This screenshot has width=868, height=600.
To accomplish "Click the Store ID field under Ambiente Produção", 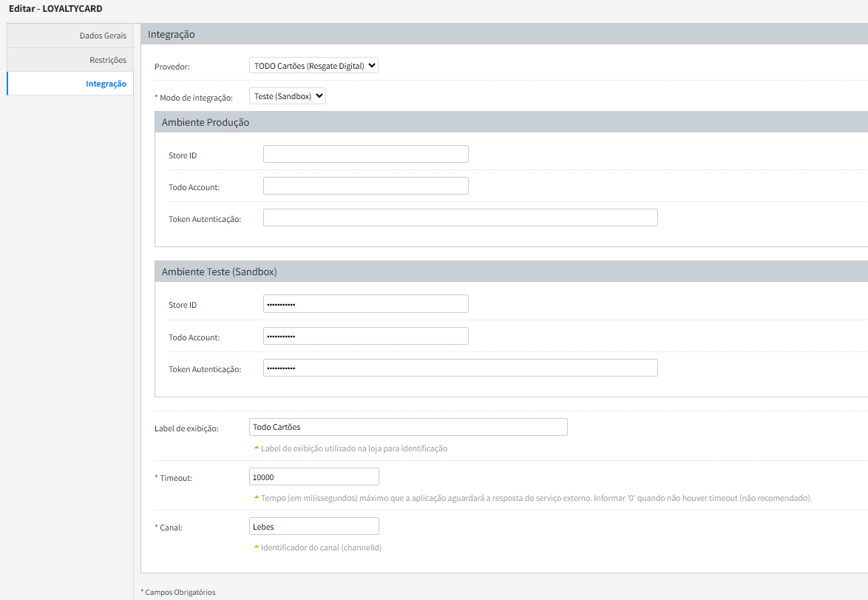I will [x=365, y=154].
